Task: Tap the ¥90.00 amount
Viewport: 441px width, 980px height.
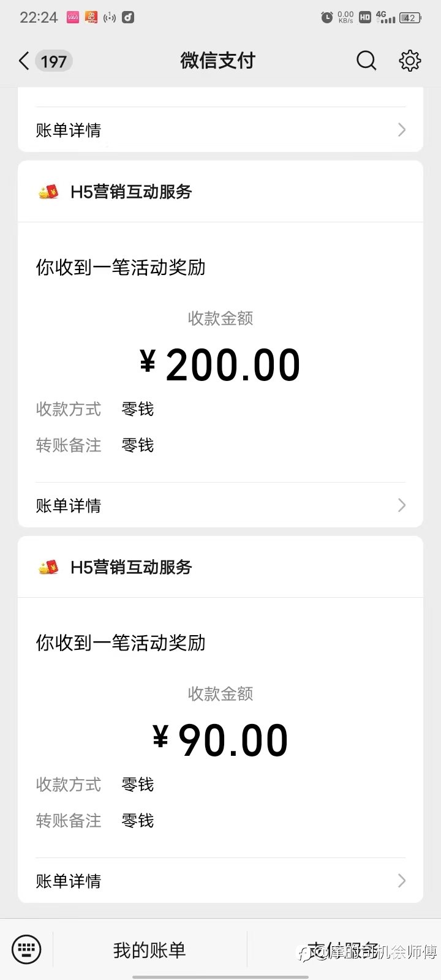Action: [x=220, y=740]
